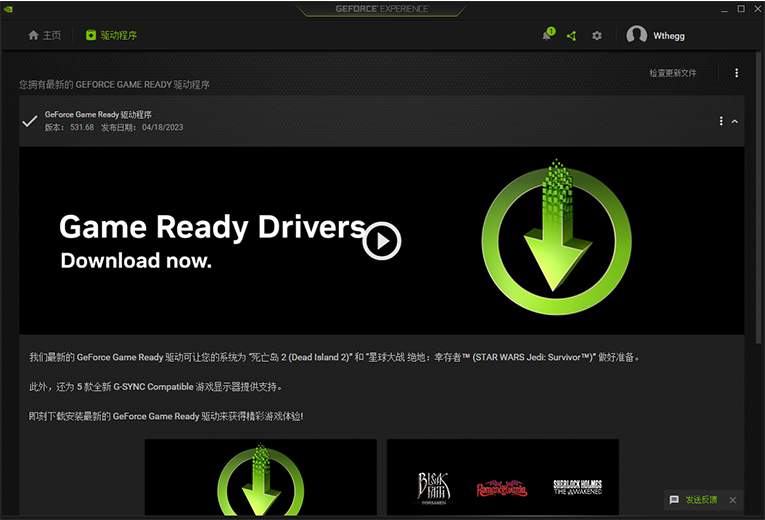Click the driver installed checkmark icon
This screenshot has width=765, height=520.
click(30, 121)
